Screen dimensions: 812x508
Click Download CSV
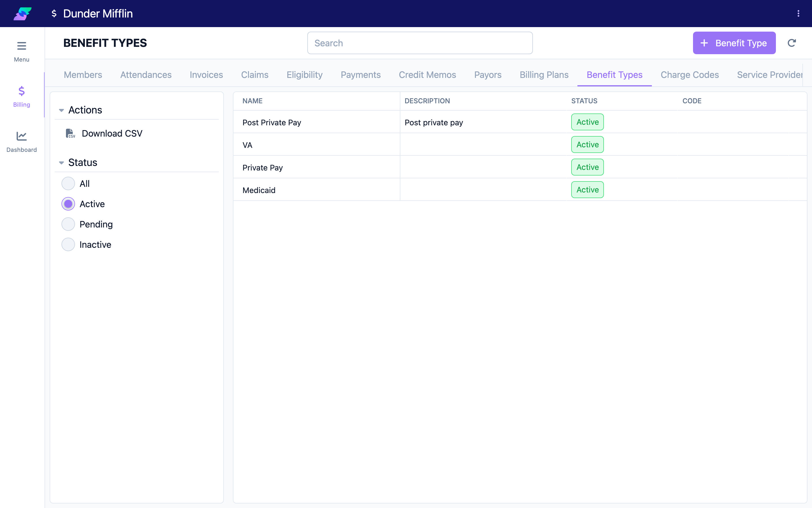coord(112,133)
